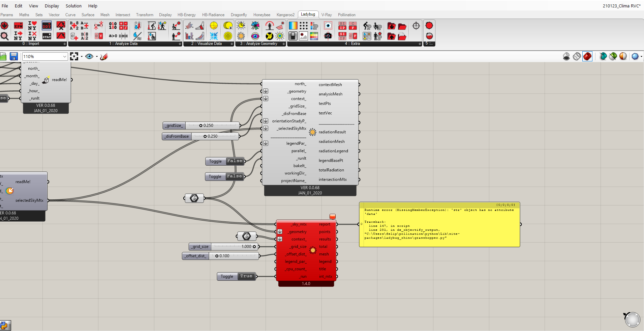Click the zoom extents icon
The width and height of the screenshot is (644, 331).
click(x=74, y=56)
